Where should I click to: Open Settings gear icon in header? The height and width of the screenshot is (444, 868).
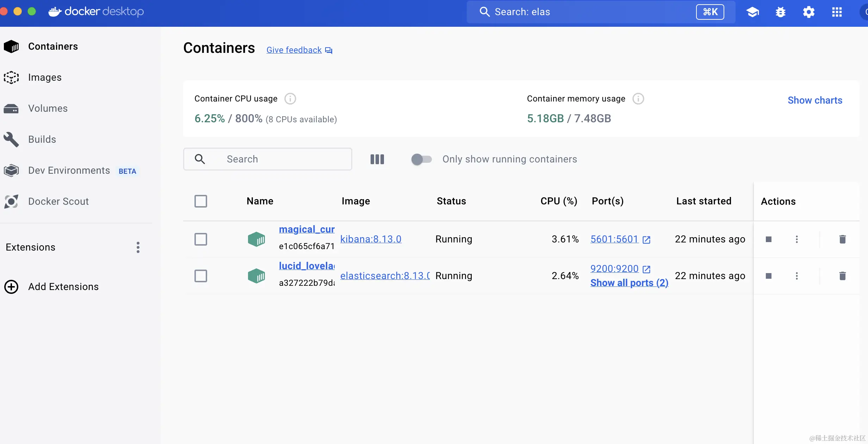click(808, 12)
